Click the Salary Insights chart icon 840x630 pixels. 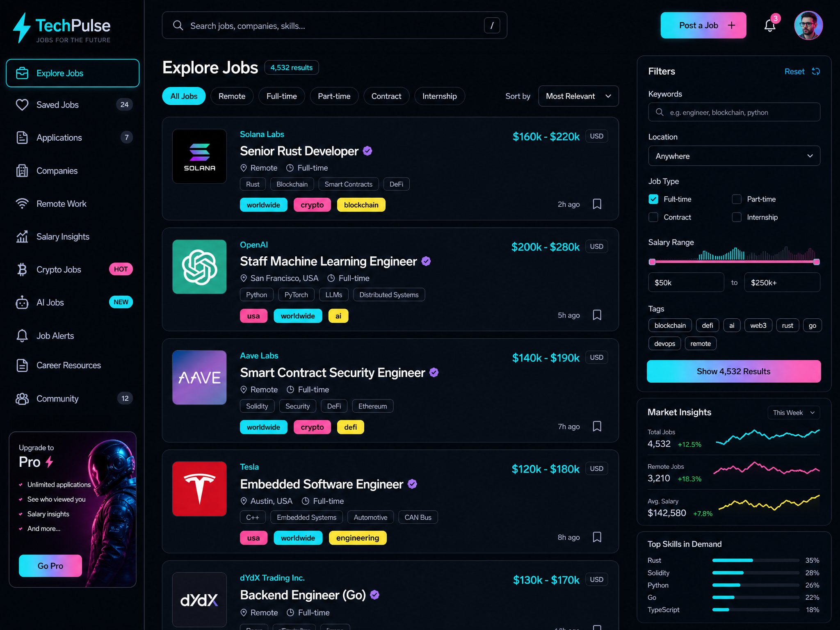[x=22, y=237]
